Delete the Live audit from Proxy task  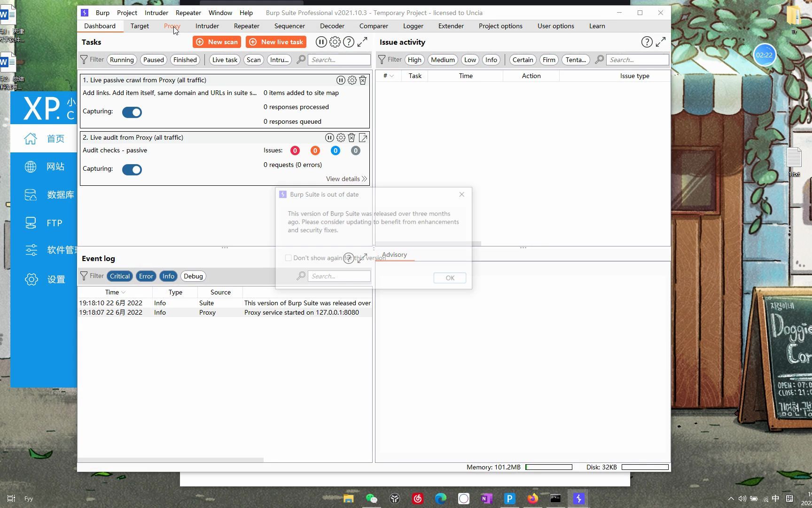point(351,138)
